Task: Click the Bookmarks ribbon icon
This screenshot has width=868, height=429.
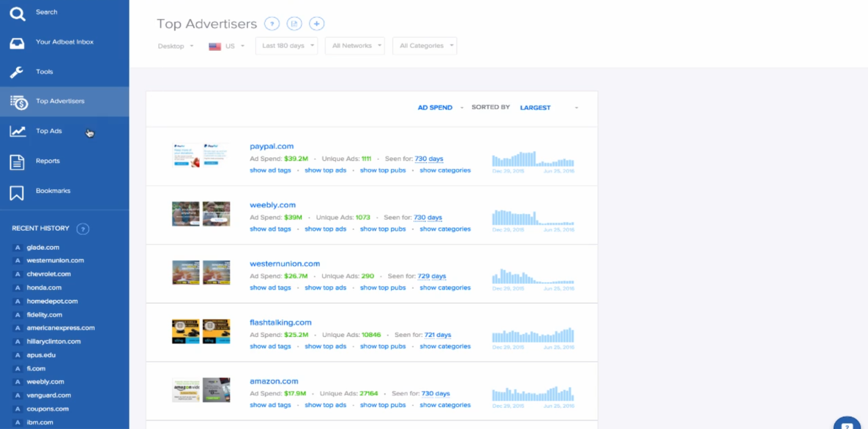Action: pos(17,193)
